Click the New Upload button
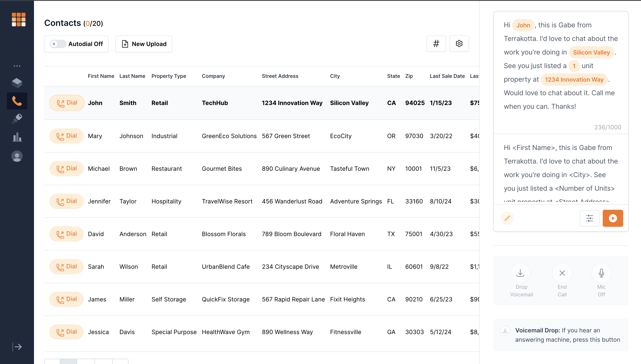Image resolution: width=641 pixels, height=364 pixels. 144,43
